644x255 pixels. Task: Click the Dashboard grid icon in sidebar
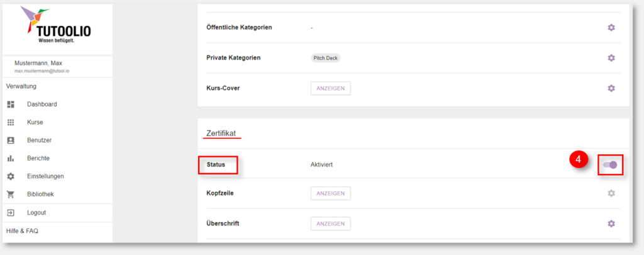[11, 105]
